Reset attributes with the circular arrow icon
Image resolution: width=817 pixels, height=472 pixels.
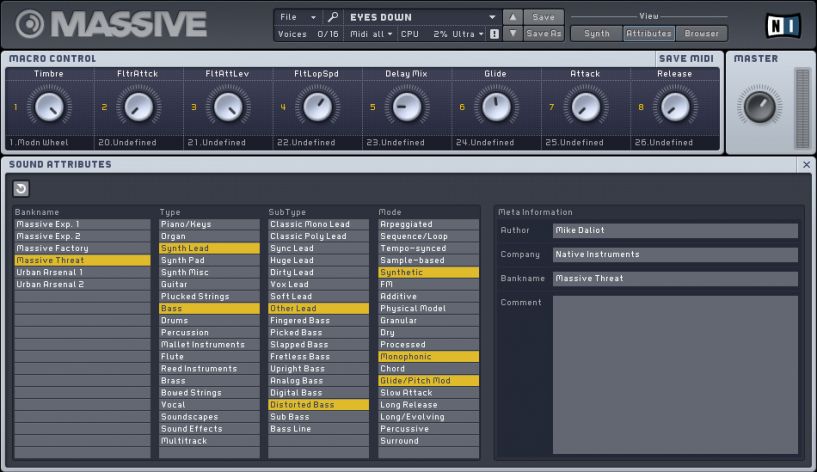point(21,189)
